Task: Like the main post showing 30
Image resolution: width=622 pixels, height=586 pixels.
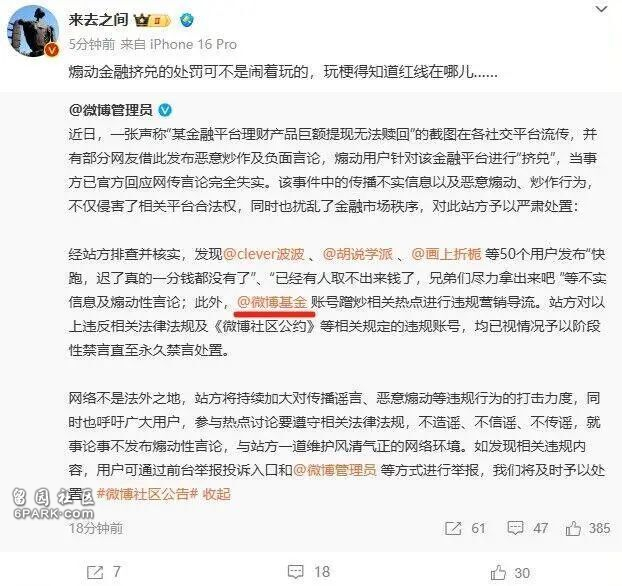Action: click(498, 572)
